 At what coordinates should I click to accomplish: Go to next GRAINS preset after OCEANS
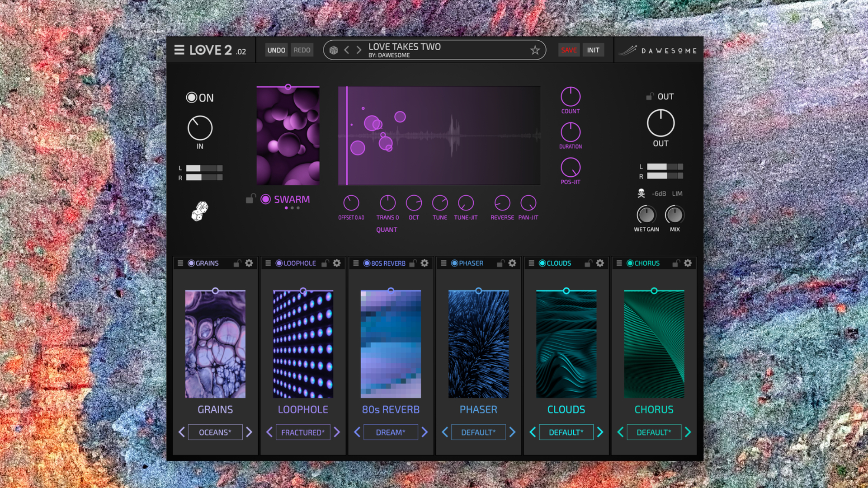click(x=249, y=432)
